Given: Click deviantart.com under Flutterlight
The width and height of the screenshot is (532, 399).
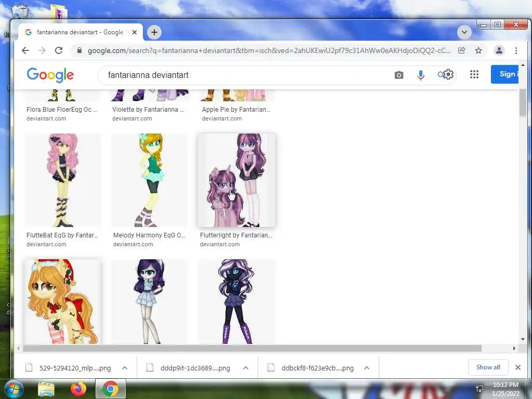Looking at the screenshot, I should point(220,244).
